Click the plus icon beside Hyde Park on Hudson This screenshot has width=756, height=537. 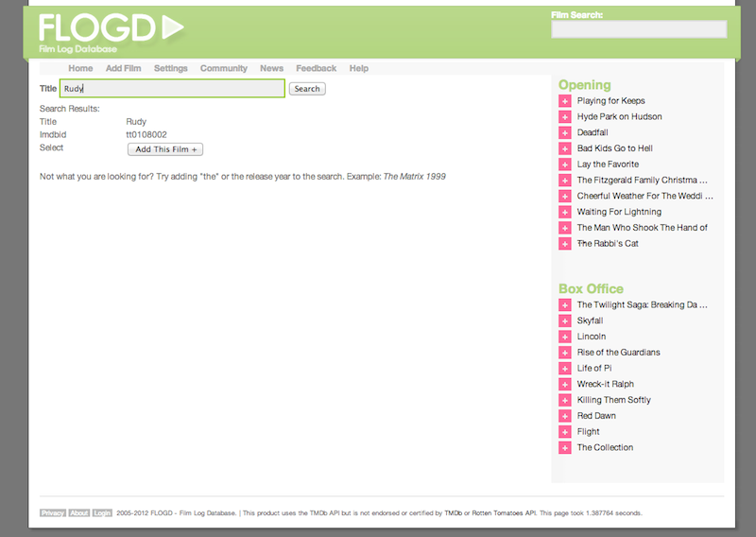(564, 117)
